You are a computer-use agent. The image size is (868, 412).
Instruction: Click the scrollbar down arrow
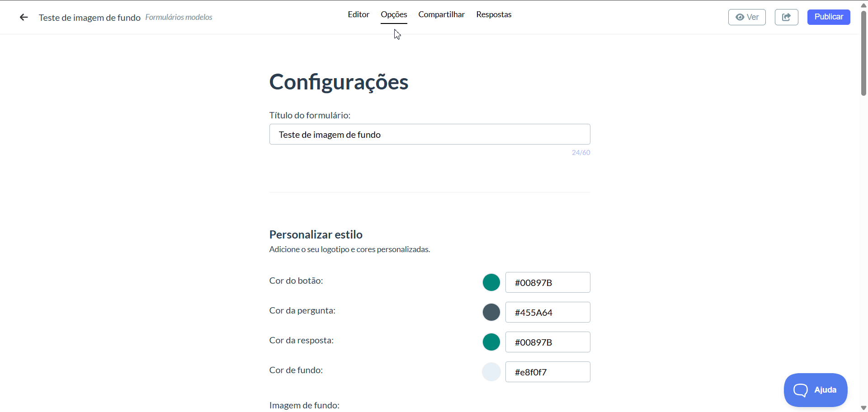(863, 408)
